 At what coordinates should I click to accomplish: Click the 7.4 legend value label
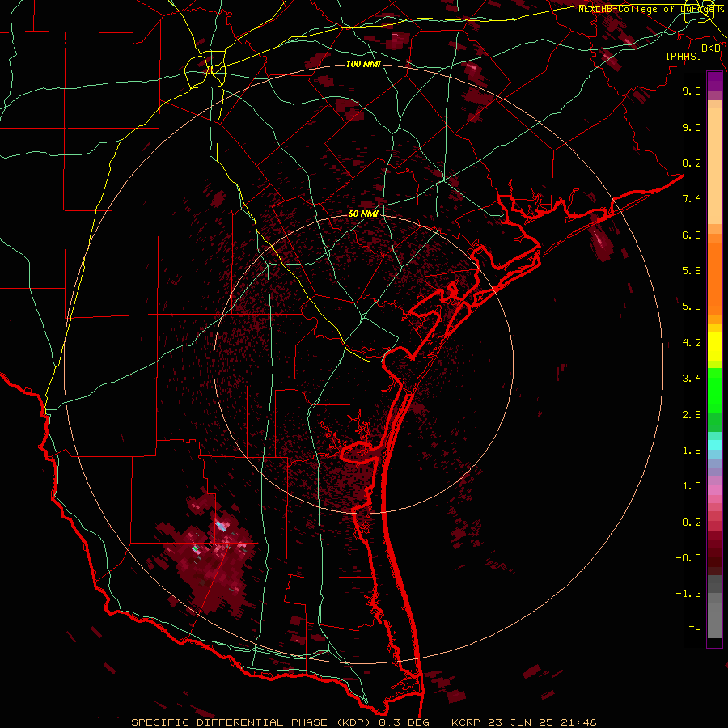pyautogui.click(x=692, y=199)
